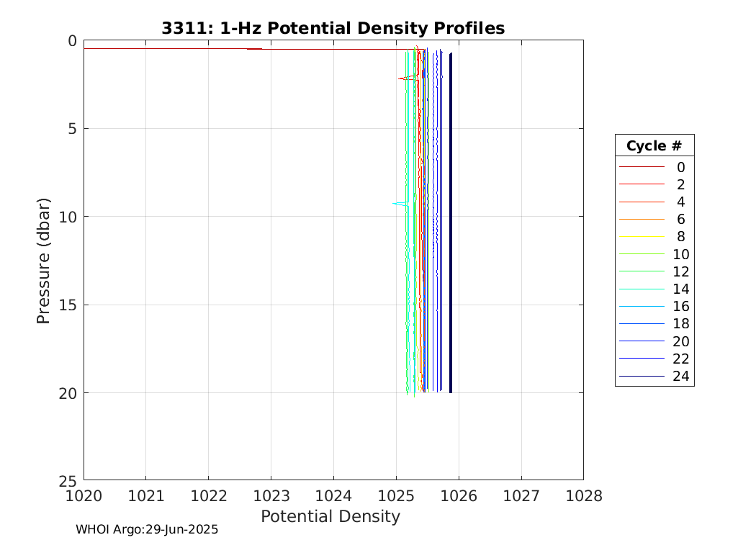Viewport: 756px width, 540px height.
Task: Click the plot title '3311: 1-Hz Potential Density Profiles'
Action: click(x=333, y=28)
